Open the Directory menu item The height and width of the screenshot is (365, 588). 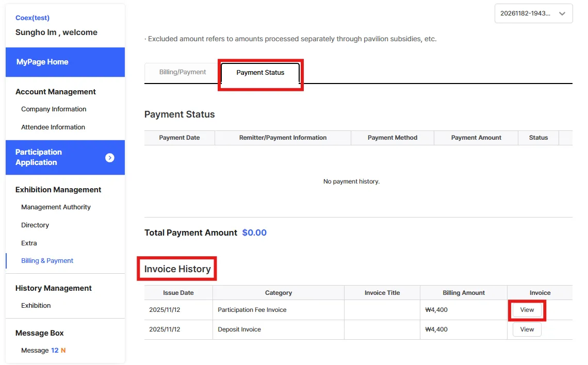tap(35, 225)
